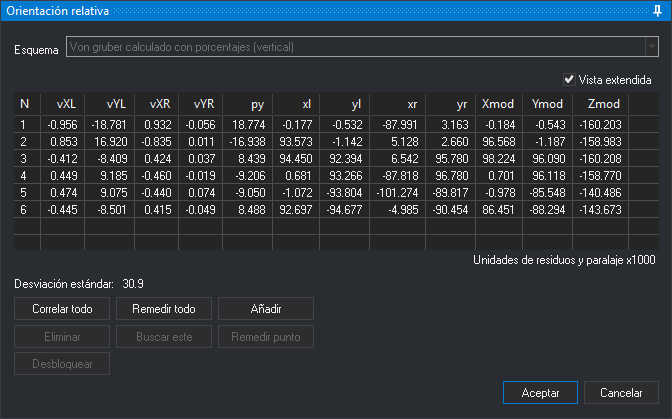Select the xr column header

[398, 104]
